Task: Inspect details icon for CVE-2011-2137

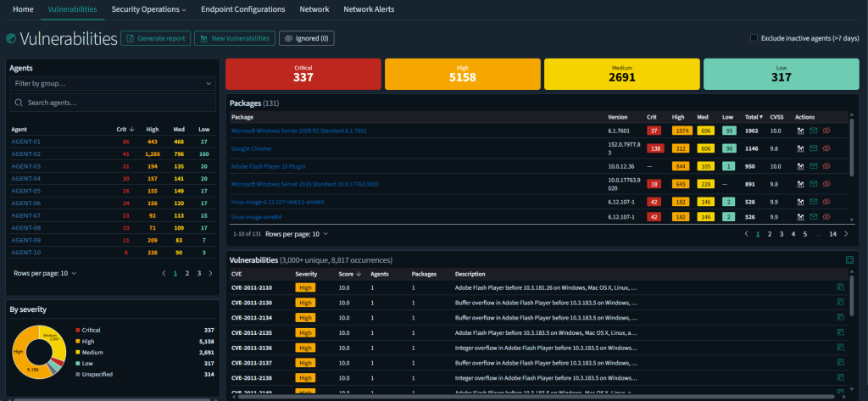Action: [840, 362]
